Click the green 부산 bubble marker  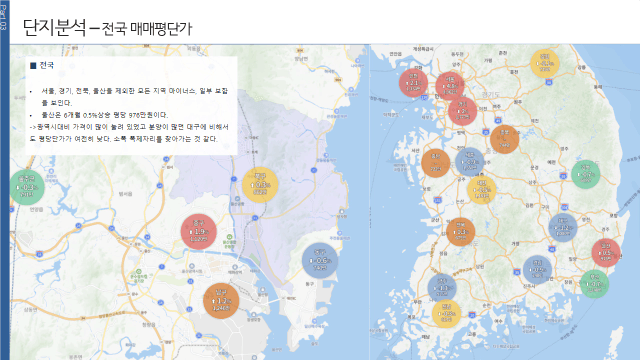click(x=594, y=284)
